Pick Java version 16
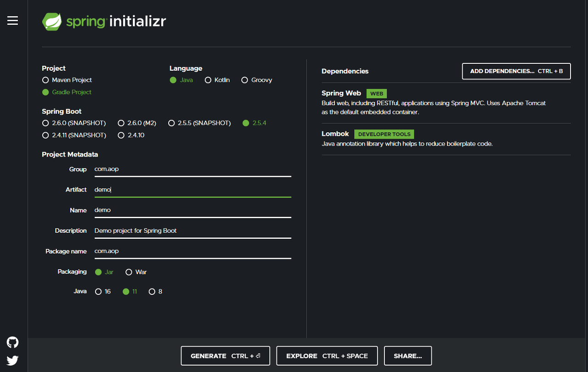The image size is (588, 372). pos(103,292)
